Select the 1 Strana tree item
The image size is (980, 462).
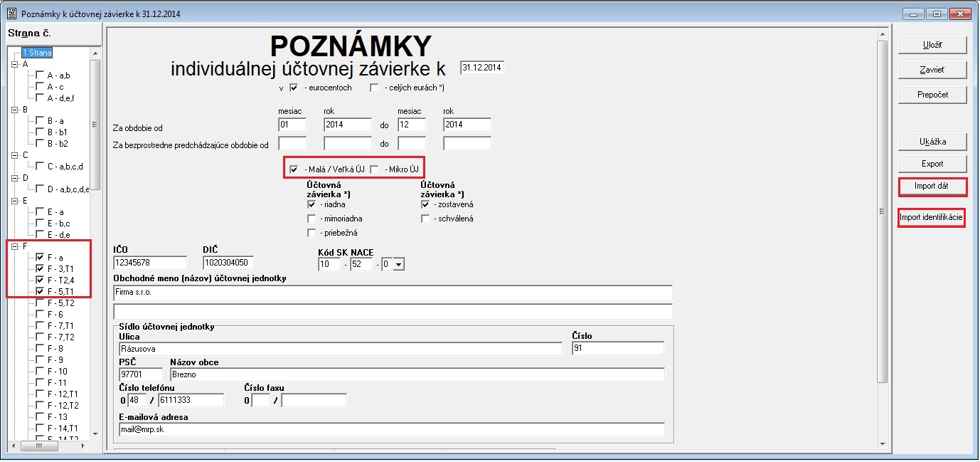pyautogui.click(x=36, y=53)
